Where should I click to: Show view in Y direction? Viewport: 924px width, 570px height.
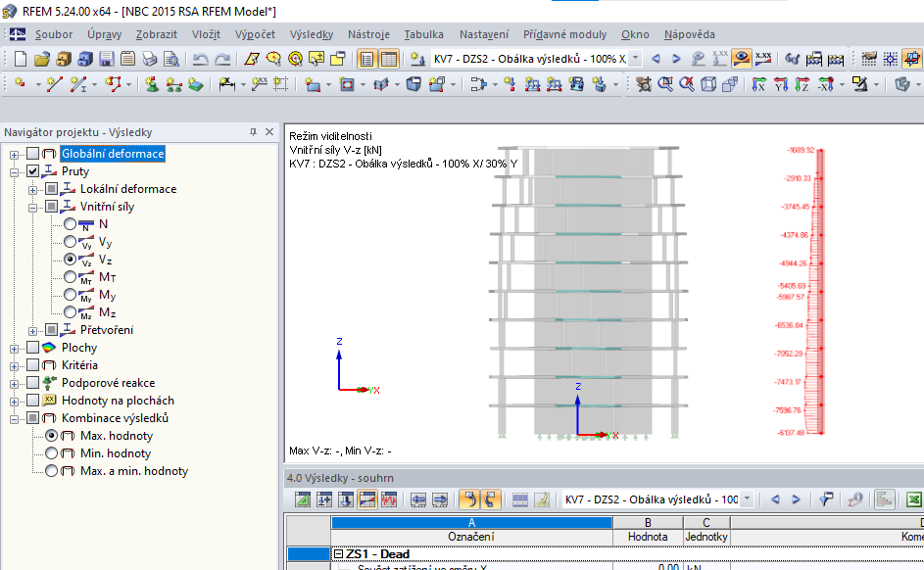[x=781, y=84]
